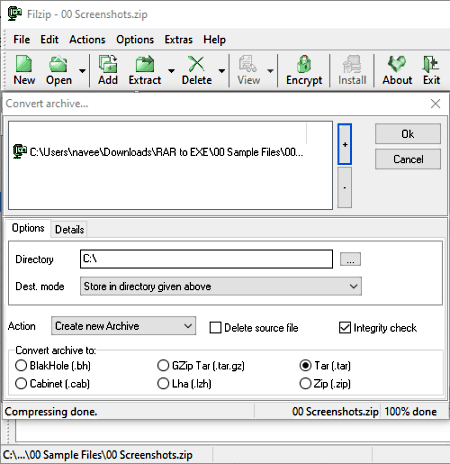Select Cabinet (.cab) format
The height and width of the screenshot is (464, 450).
[21, 383]
